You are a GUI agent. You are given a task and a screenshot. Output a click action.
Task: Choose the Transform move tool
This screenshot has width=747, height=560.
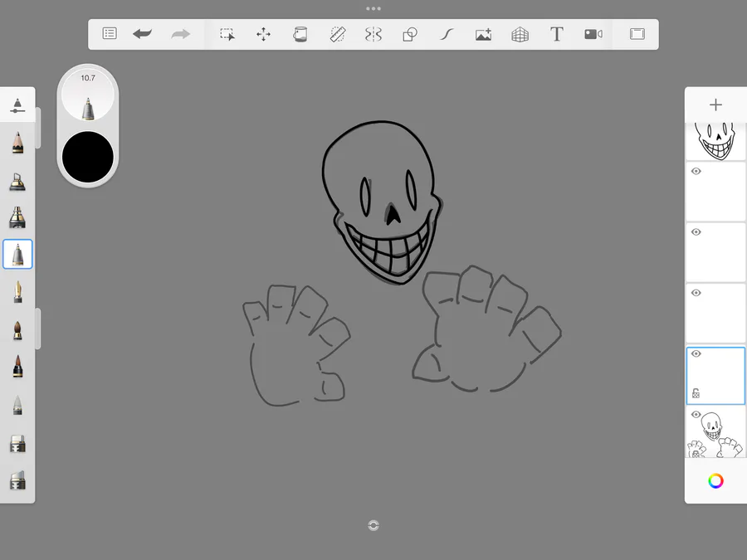(263, 34)
